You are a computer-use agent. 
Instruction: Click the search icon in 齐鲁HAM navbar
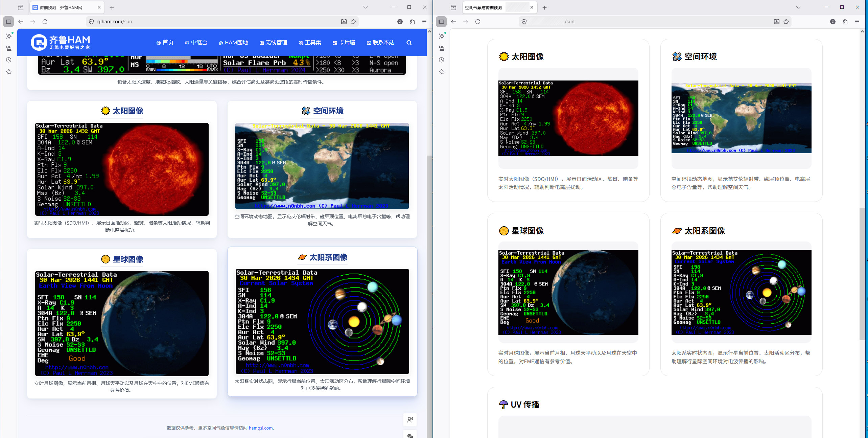409,43
